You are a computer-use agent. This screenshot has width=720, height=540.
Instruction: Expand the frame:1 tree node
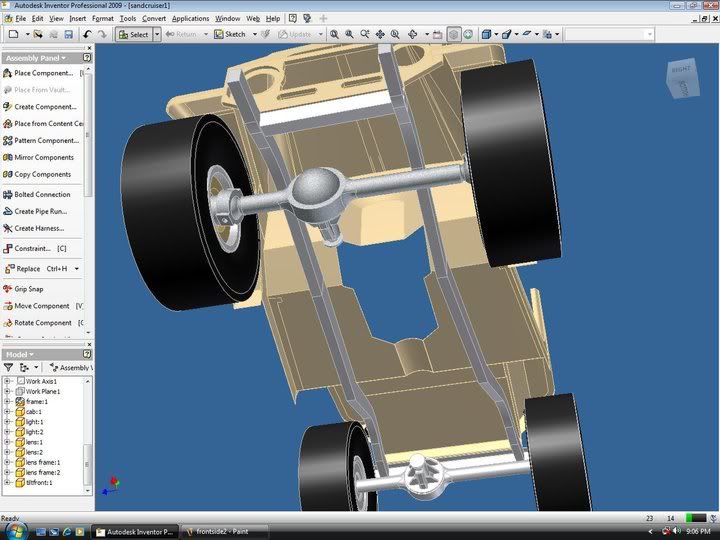(x=7, y=401)
